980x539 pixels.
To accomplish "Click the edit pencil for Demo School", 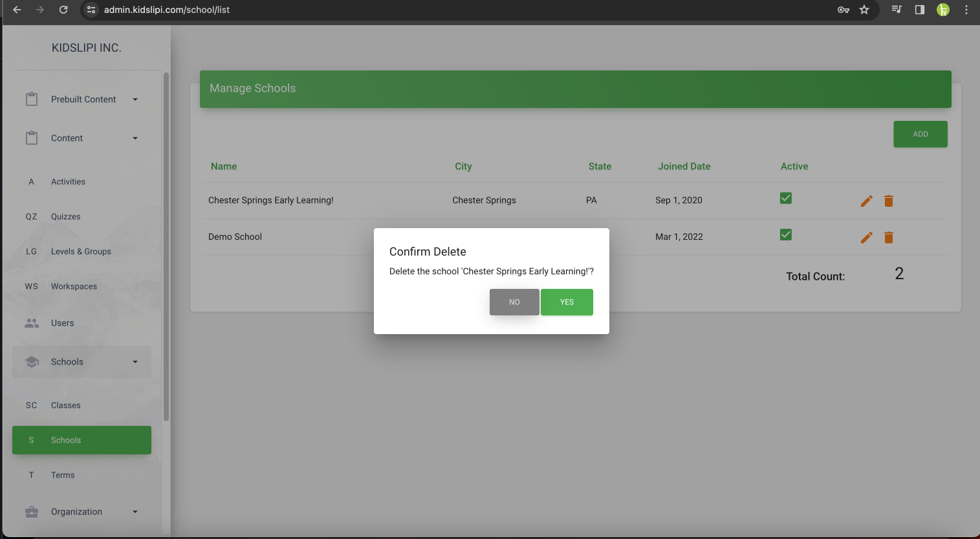I will (x=866, y=237).
